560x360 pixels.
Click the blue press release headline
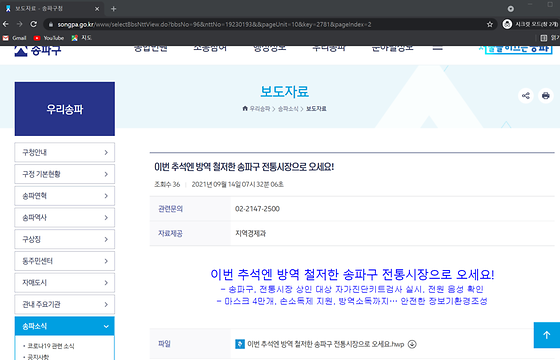352,274
